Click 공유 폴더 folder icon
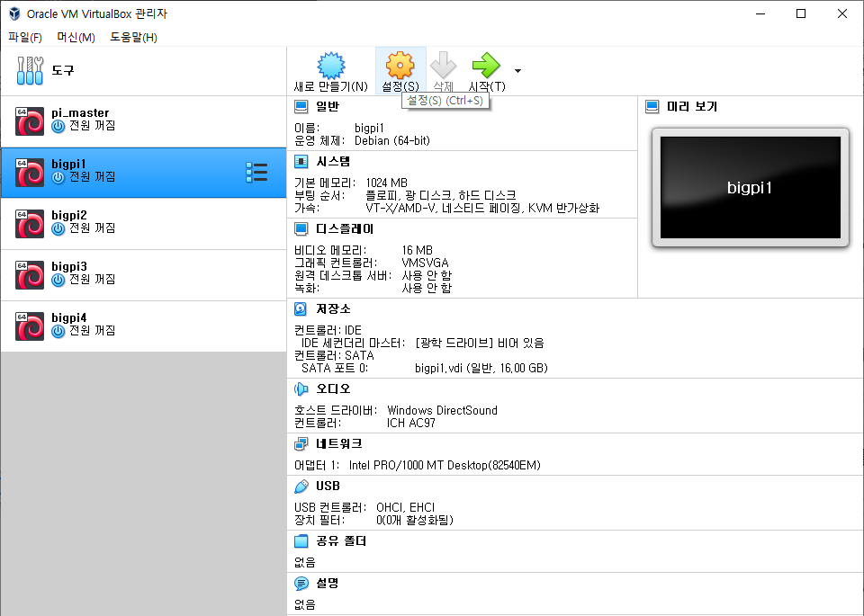Image resolution: width=864 pixels, height=616 pixels. pyautogui.click(x=301, y=541)
